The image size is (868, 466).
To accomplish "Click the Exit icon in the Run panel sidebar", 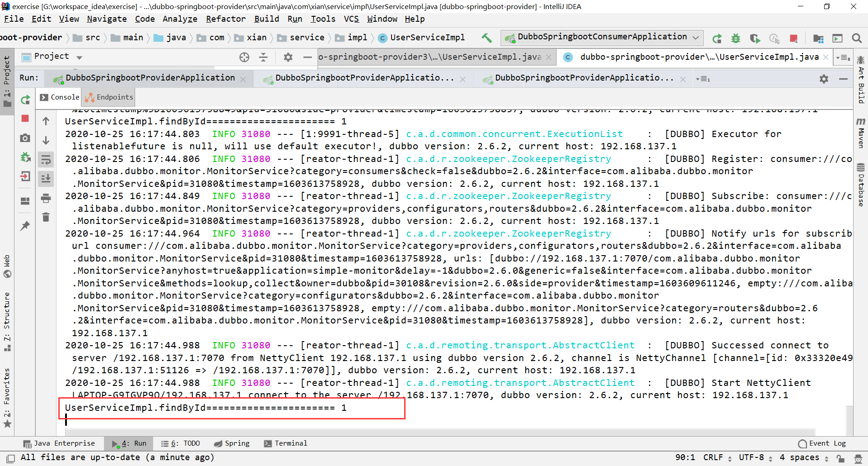I will (25, 176).
